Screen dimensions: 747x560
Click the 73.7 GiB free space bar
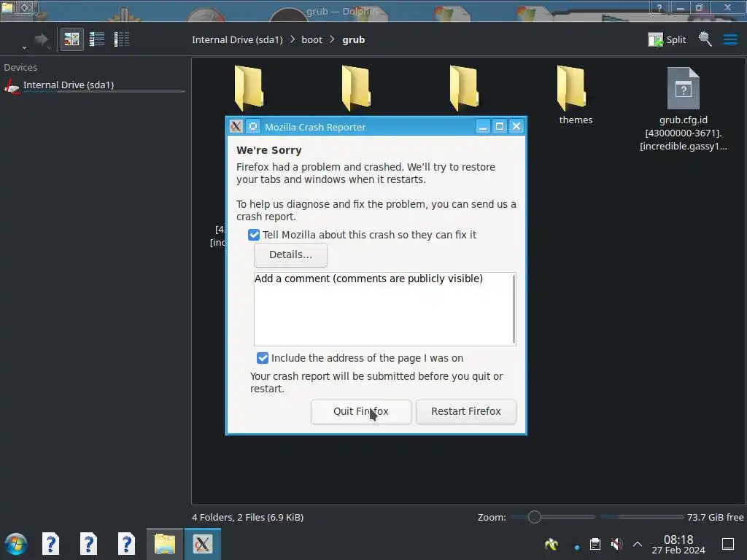643,517
